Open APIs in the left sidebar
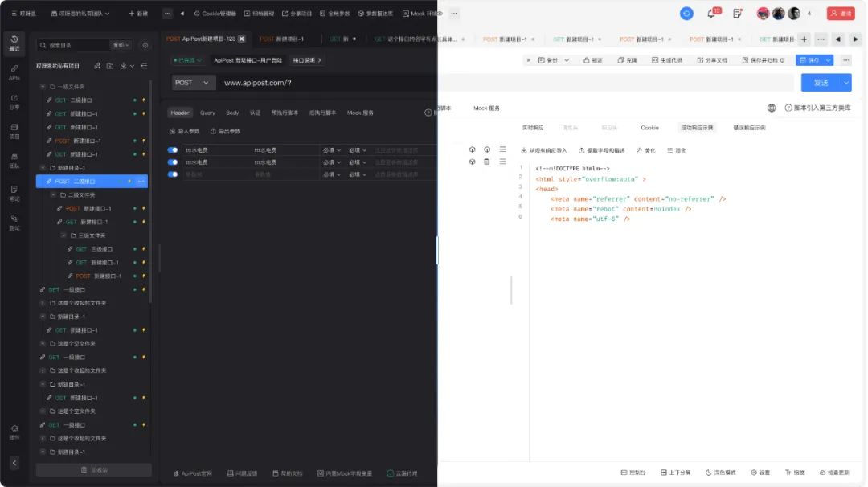The height and width of the screenshot is (487, 868). click(14, 72)
